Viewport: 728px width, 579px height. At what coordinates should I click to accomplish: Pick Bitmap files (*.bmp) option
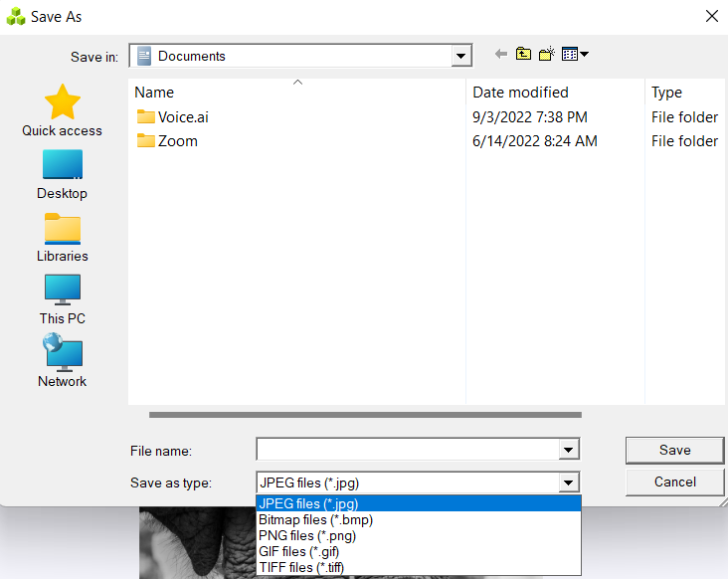click(x=315, y=519)
